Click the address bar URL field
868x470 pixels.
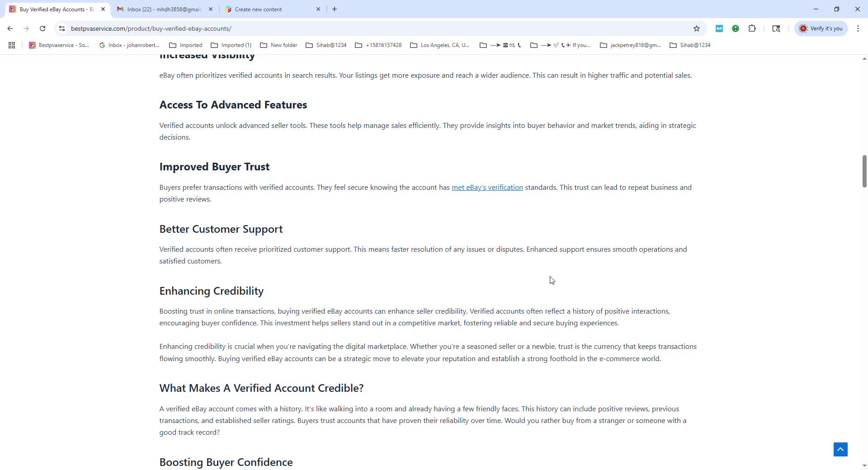[x=362, y=28]
